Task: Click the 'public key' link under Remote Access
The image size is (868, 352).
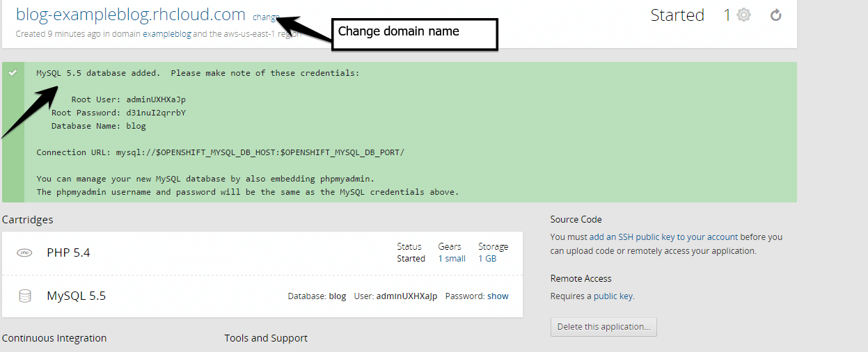Action: click(x=613, y=296)
